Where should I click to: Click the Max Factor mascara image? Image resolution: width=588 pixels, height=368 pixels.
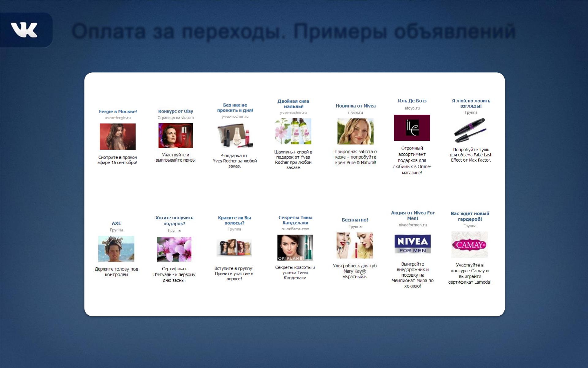coord(470,131)
